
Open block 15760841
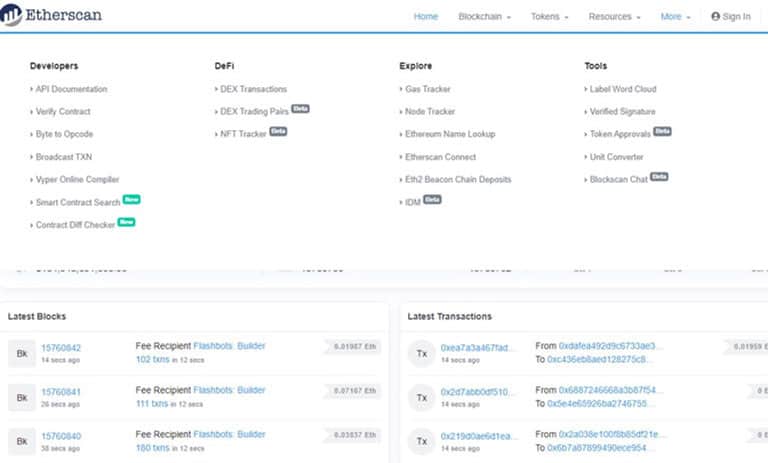pos(61,392)
